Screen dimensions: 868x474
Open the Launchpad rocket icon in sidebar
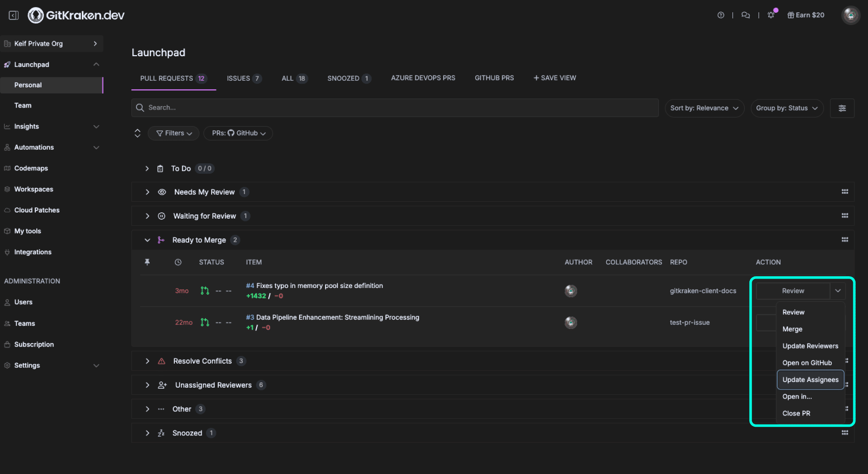point(7,64)
